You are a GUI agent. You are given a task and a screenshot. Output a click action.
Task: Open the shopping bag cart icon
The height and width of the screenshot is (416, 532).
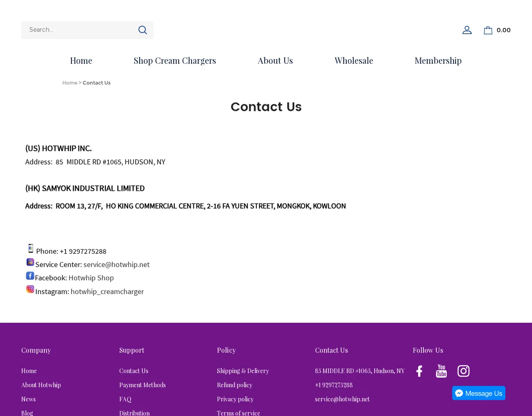click(x=488, y=30)
